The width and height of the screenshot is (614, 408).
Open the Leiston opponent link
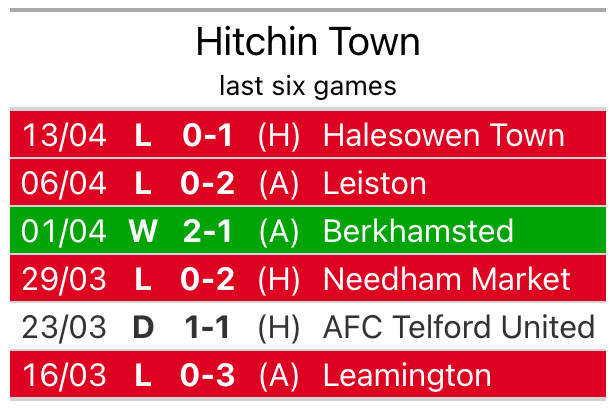pyautogui.click(x=374, y=183)
